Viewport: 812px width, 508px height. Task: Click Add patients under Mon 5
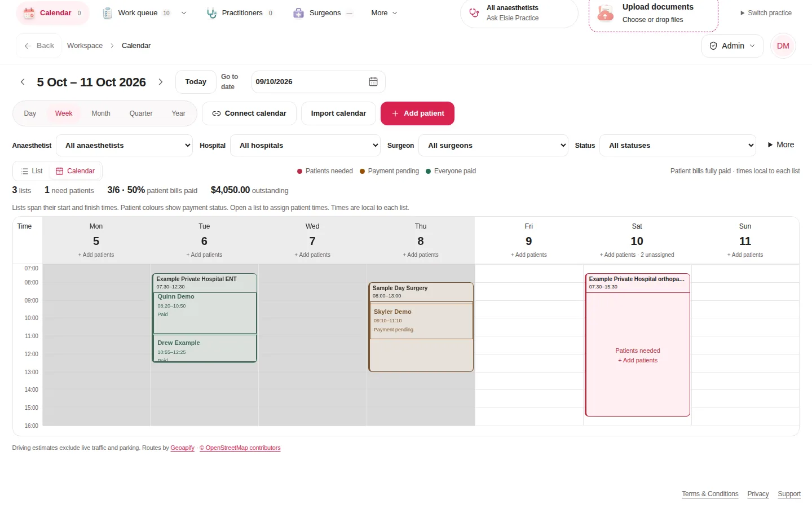[96, 255]
